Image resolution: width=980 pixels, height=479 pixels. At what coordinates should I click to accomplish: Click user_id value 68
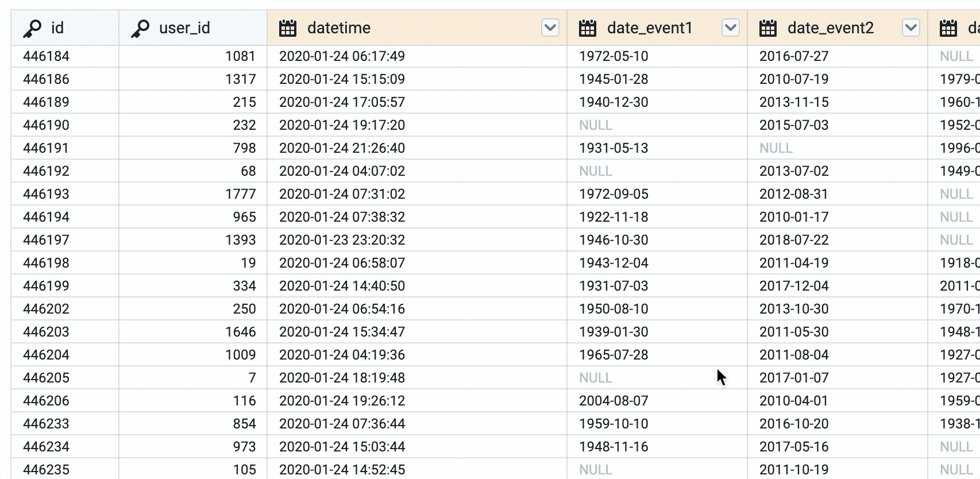(x=248, y=171)
